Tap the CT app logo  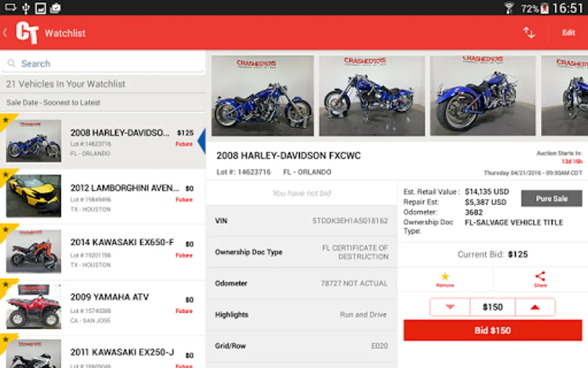coord(27,33)
